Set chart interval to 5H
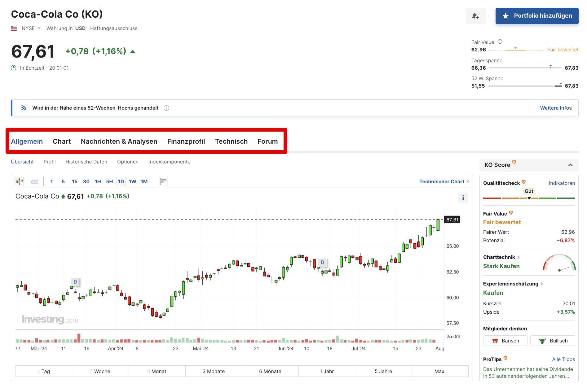 [x=109, y=181]
